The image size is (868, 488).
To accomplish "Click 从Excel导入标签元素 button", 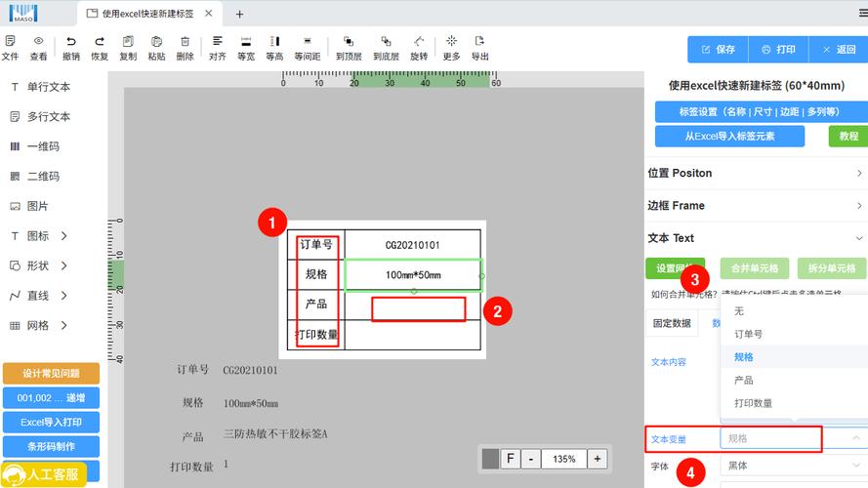I will click(729, 136).
